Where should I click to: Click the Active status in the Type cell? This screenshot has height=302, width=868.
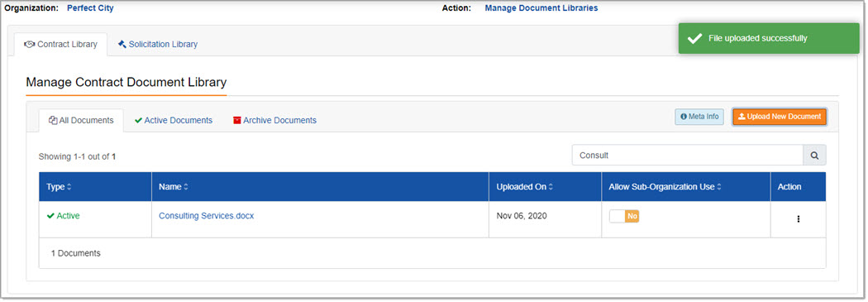coord(63,216)
